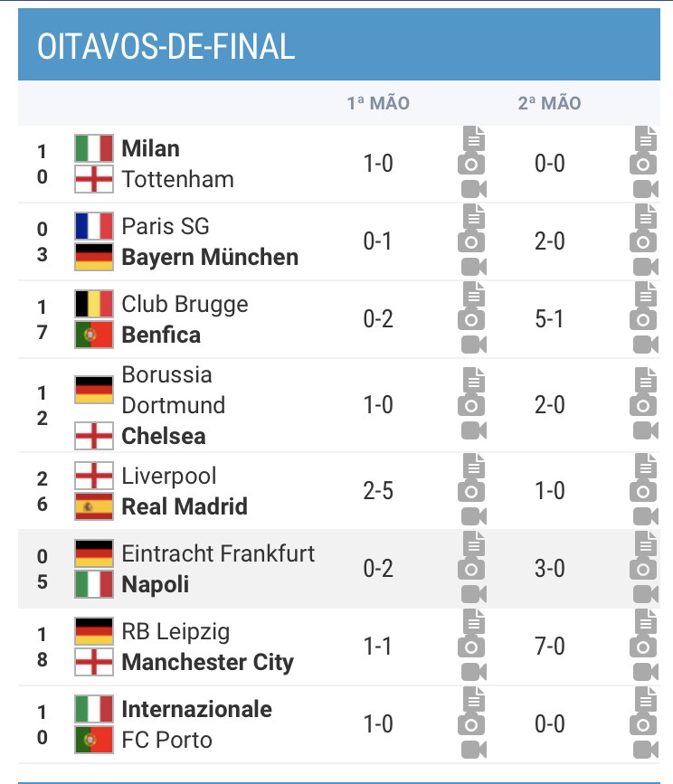
Task: View match report for RB Leipzig second leg
Action: click(646, 621)
